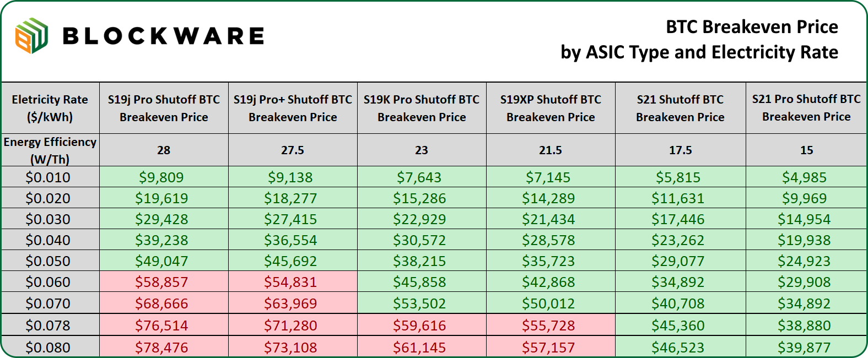
Task: Click the S19j Pro+ Shutoff BTC header
Action: click(293, 108)
